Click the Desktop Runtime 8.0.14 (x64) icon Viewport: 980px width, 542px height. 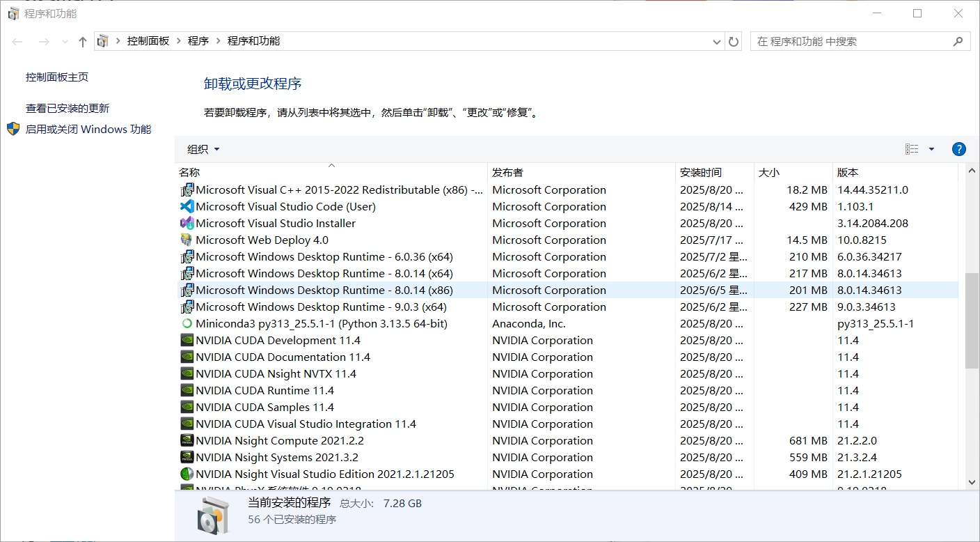point(187,273)
